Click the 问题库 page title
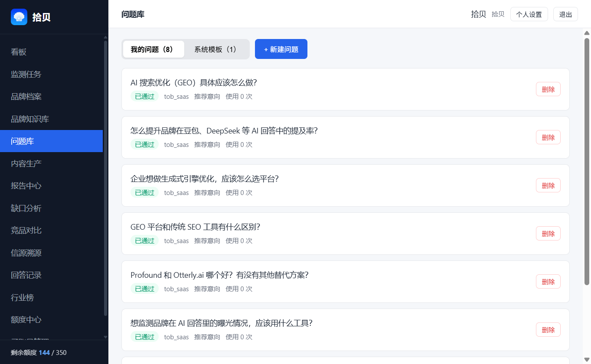The image size is (591, 364). coord(133,14)
